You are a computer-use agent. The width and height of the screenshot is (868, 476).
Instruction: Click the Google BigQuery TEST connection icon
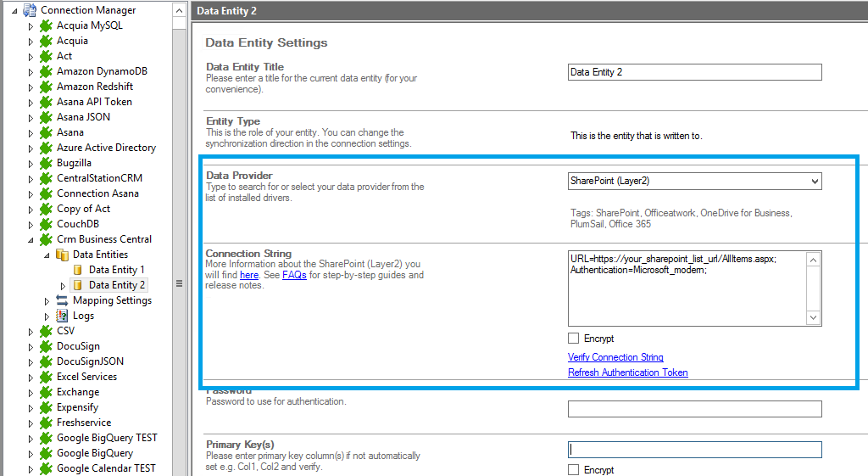tap(46, 438)
